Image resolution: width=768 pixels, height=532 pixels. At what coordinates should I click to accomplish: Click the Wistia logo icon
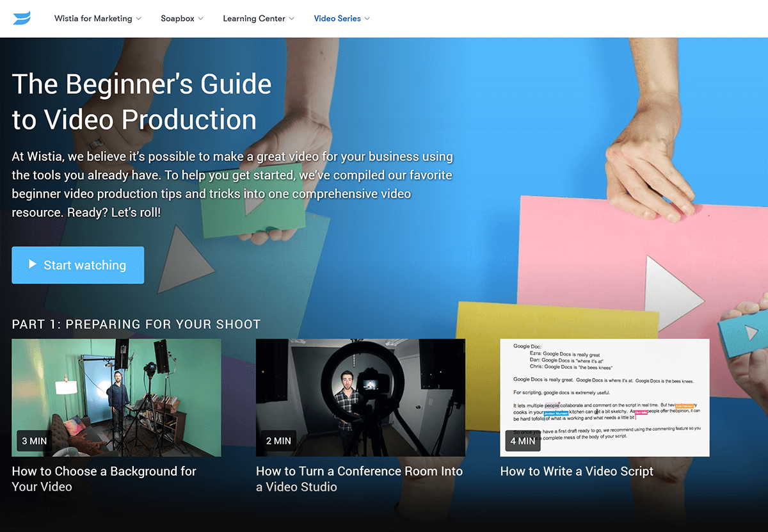(22, 19)
